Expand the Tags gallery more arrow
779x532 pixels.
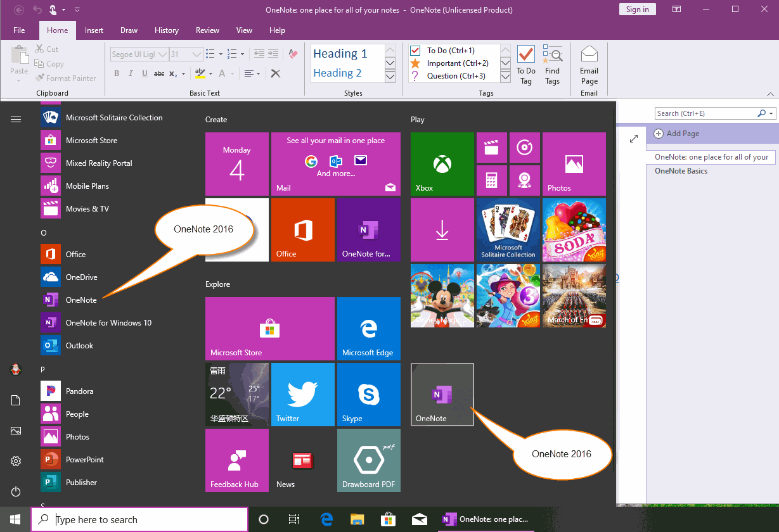click(505, 77)
